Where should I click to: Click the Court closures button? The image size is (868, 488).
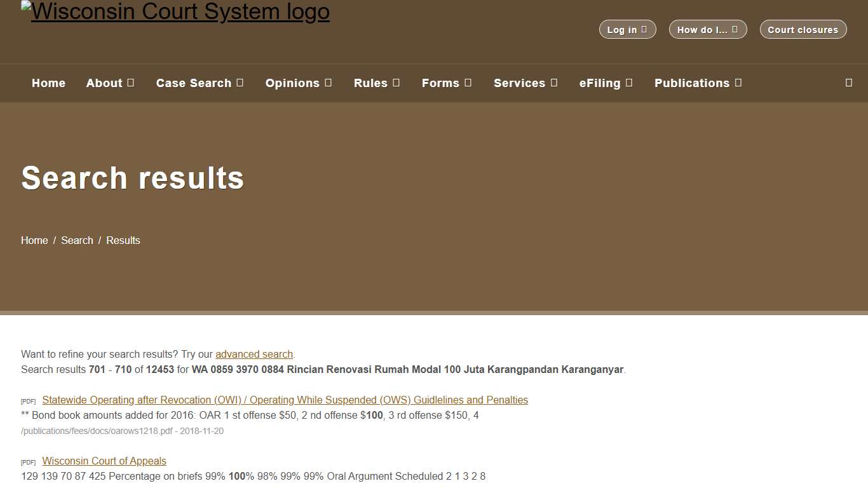click(x=803, y=29)
